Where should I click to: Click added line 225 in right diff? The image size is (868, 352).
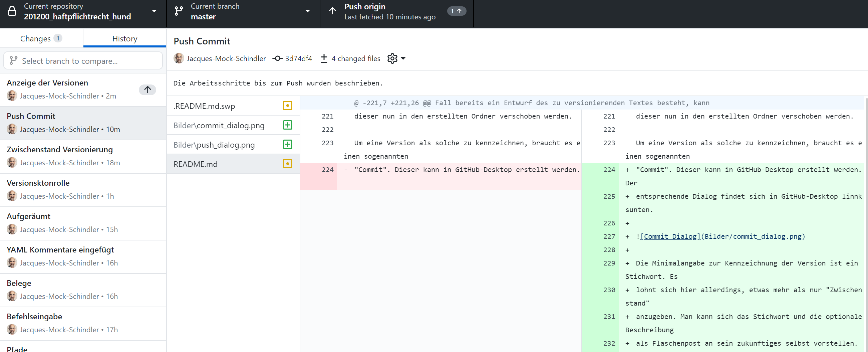pos(723,203)
